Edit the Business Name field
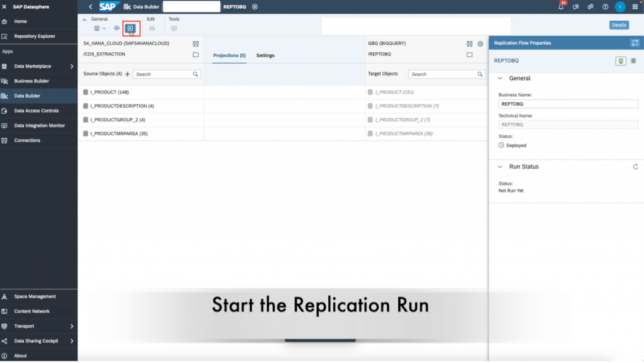 coord(568,104)
